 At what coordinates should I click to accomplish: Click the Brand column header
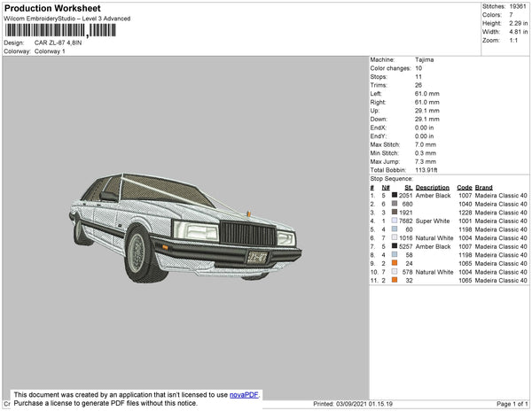click(x=483, y=187)
